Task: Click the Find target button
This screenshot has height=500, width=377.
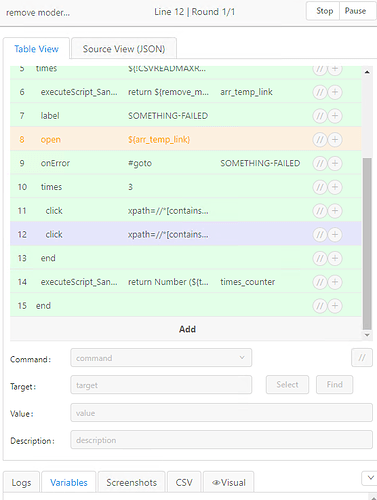Action: 334,385
